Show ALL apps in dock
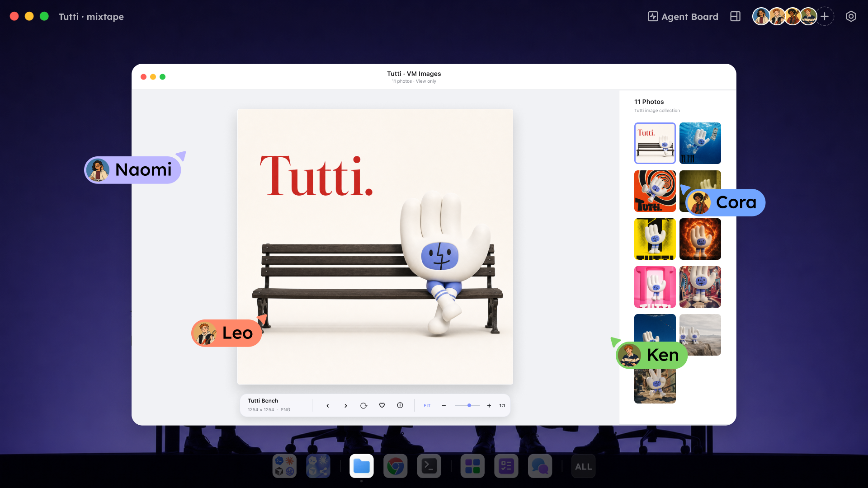This screenshot has width=868, height=488. point(584,466)
